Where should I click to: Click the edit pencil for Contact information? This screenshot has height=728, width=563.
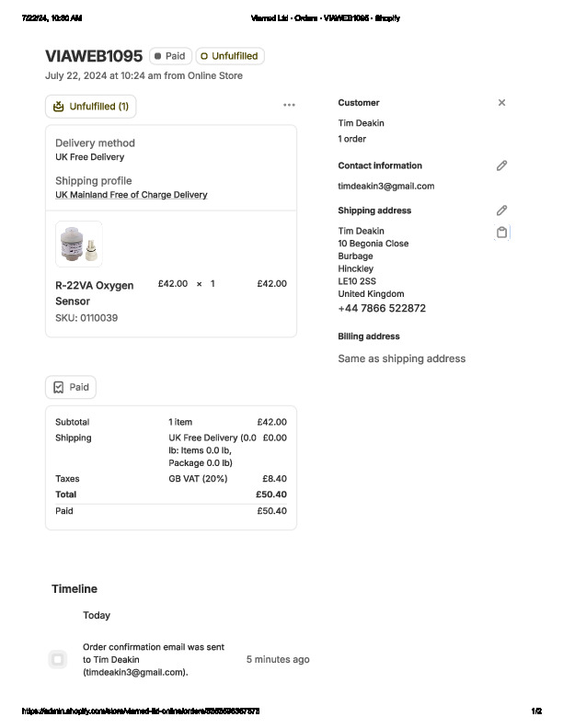pyautogui.click(x=501, y=165)
